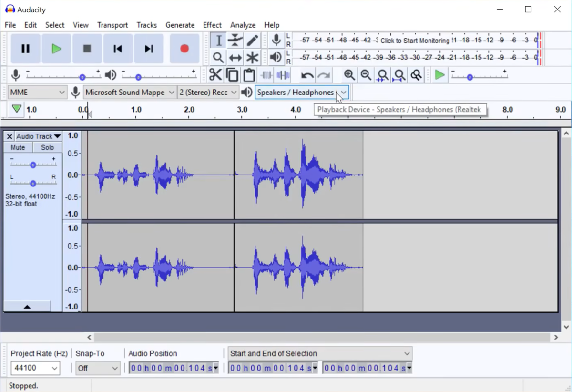Click the playback volume slider
The width and height of the screenshot is (572, 392).
pyautogui.click(x=158, y=76)
